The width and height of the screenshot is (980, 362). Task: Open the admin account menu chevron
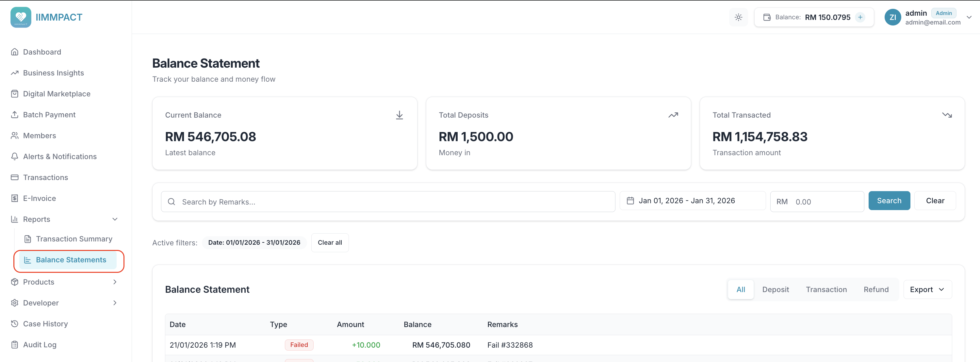pyautogui.click(x=969, y=17)
